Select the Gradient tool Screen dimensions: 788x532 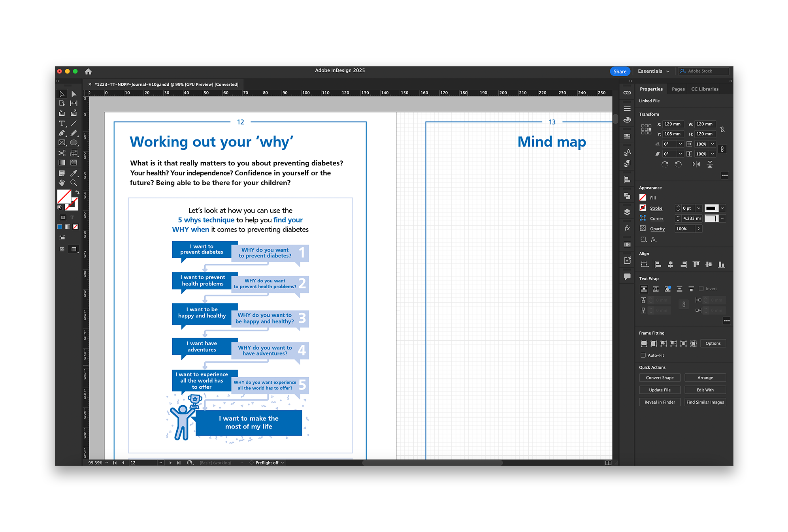62,162
